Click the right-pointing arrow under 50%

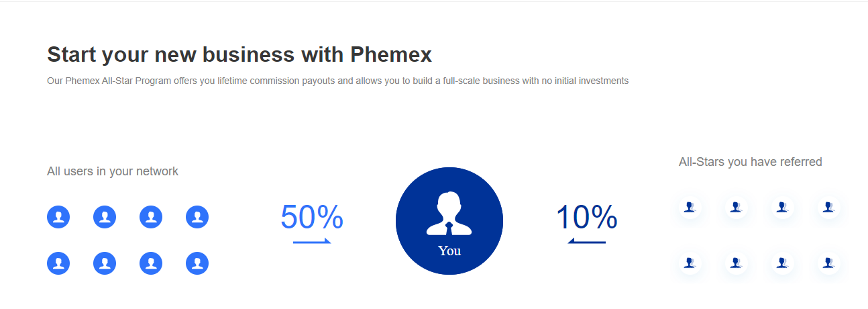pyautogui.click(x=312, y=241)
